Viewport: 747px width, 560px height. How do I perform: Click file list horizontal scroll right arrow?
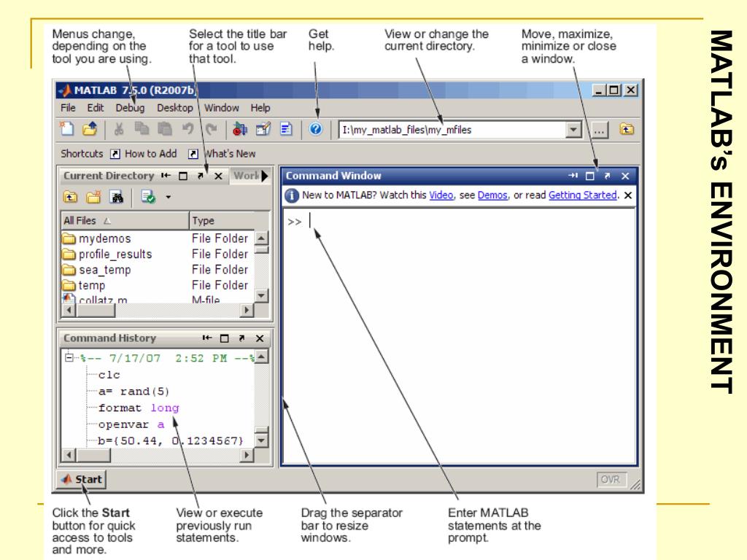247,311
